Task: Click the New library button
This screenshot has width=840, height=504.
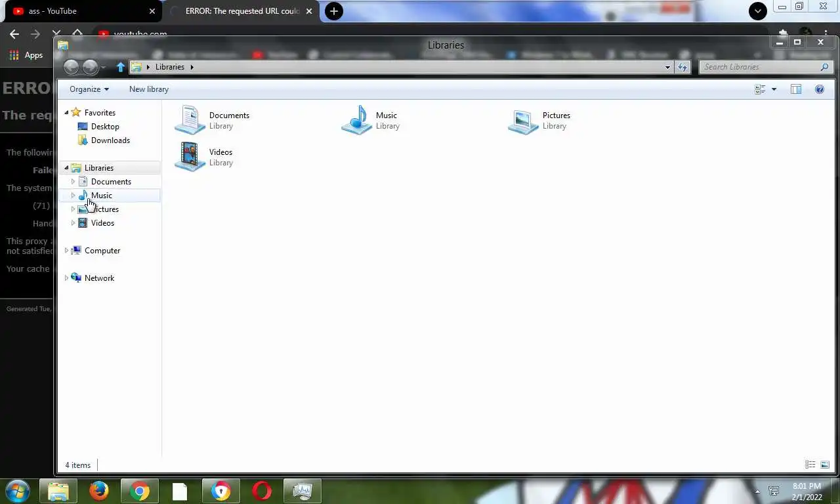Action: coord(149,89)
